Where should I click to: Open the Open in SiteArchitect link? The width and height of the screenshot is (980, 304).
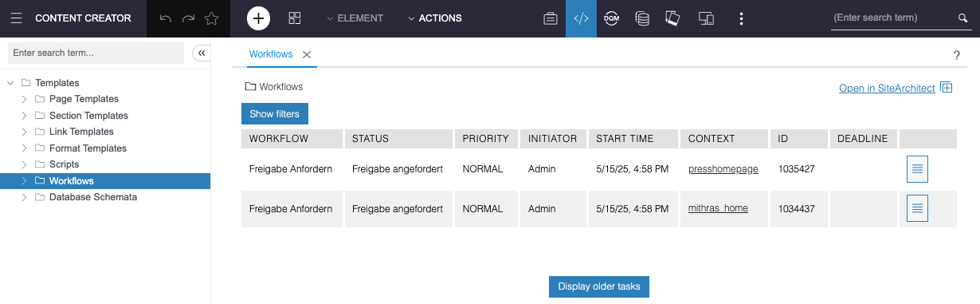(x=887, y=89)
